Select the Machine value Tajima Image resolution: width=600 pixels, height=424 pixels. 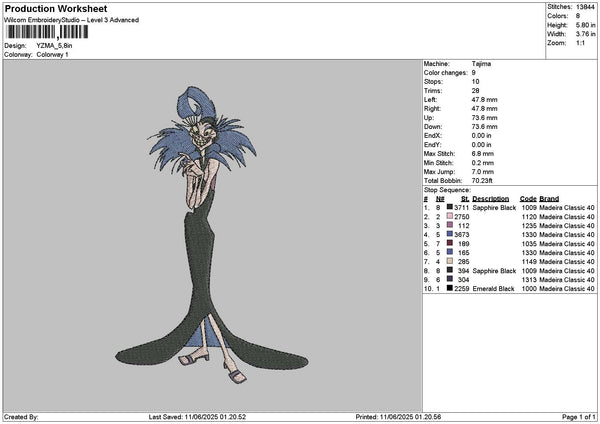point(481,63)
